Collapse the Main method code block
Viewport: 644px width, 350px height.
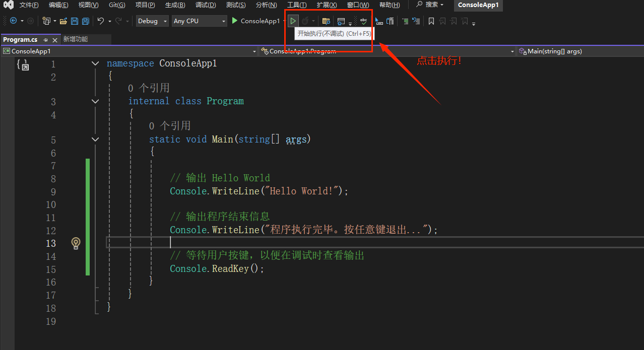click(x=95, y=139)
